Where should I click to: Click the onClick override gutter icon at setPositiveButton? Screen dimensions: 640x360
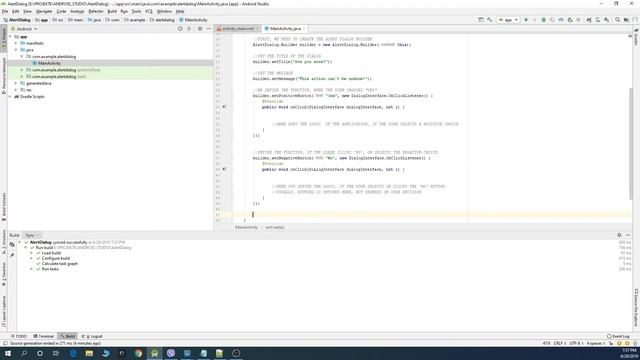pyautogui.click(x=224, y=107)
